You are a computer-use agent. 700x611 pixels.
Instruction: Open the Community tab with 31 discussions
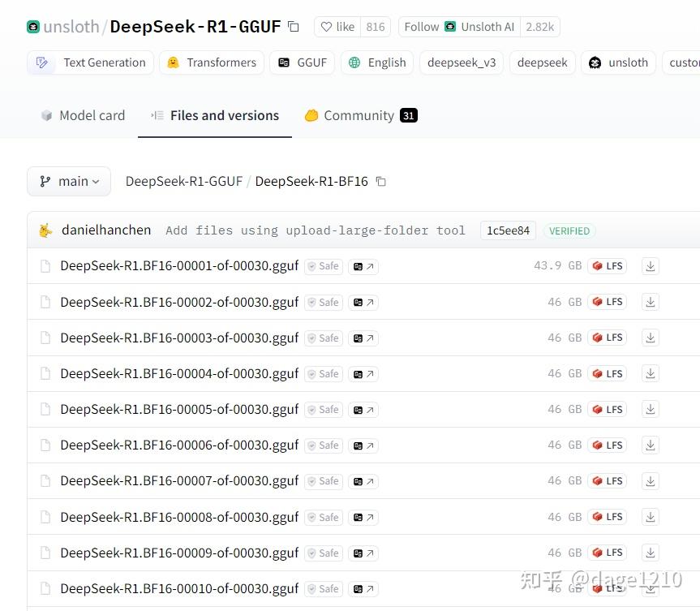point(359,115)
